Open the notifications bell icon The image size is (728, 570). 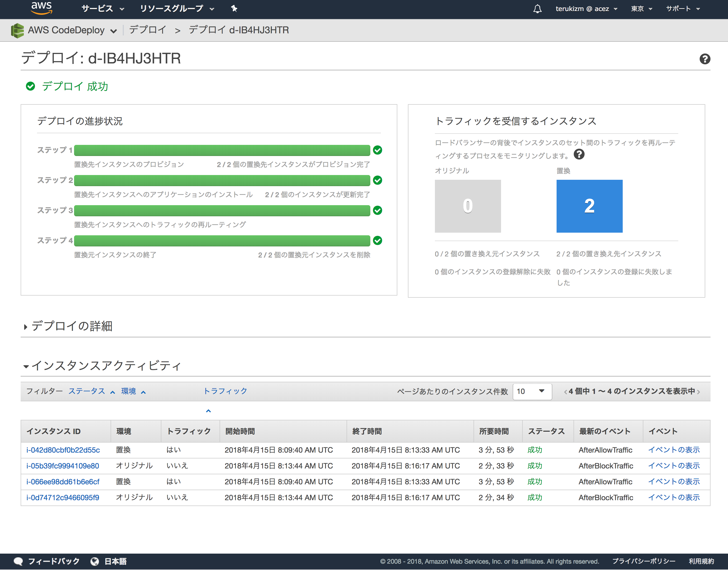pyautogui.click(x=537, y=9)
